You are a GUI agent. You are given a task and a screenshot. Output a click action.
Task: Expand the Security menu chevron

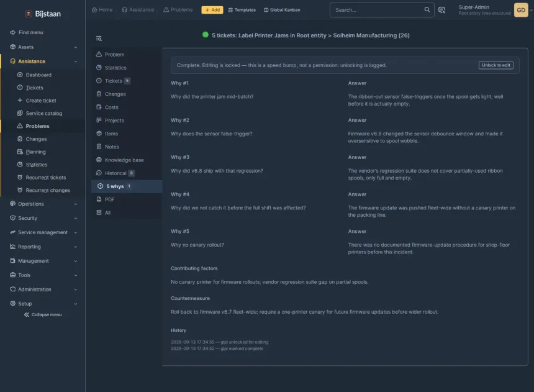coord(76,218)
